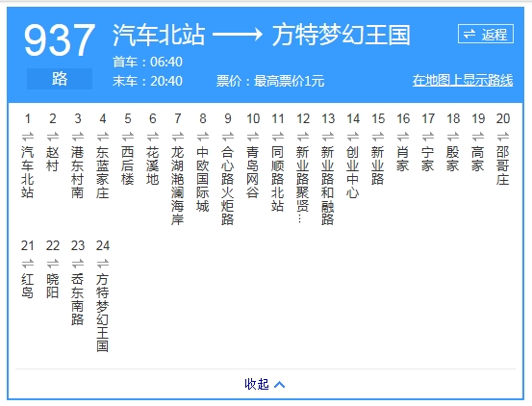Click transfer arrows icon above stop 15 新业路

[378, 137]
